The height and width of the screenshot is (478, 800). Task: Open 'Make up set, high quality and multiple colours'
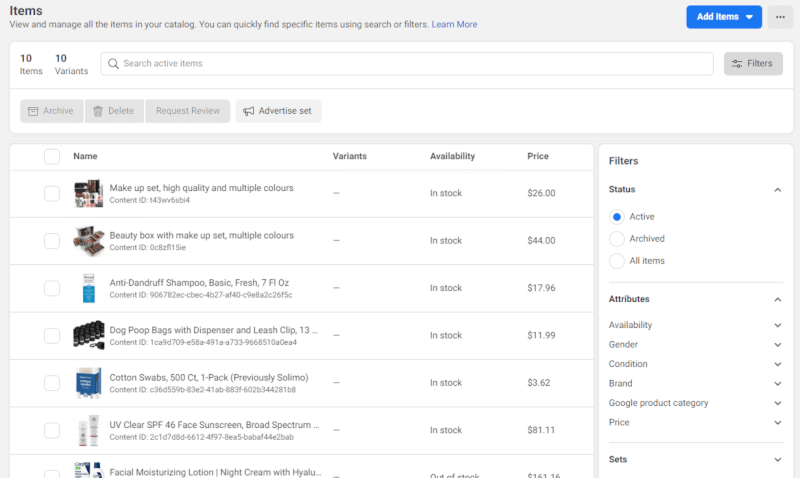pos(202,188)
